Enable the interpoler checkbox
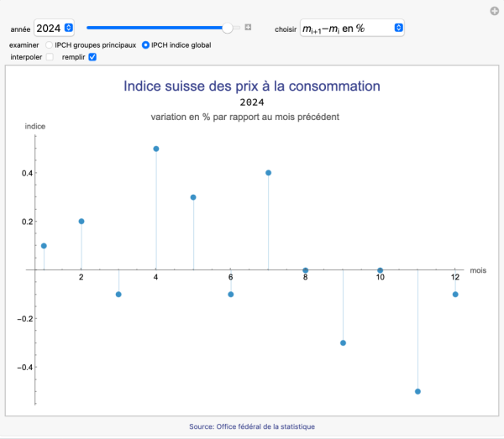This screenshot has width=504, height=439. pyautogui.click(x=50, y=57)
